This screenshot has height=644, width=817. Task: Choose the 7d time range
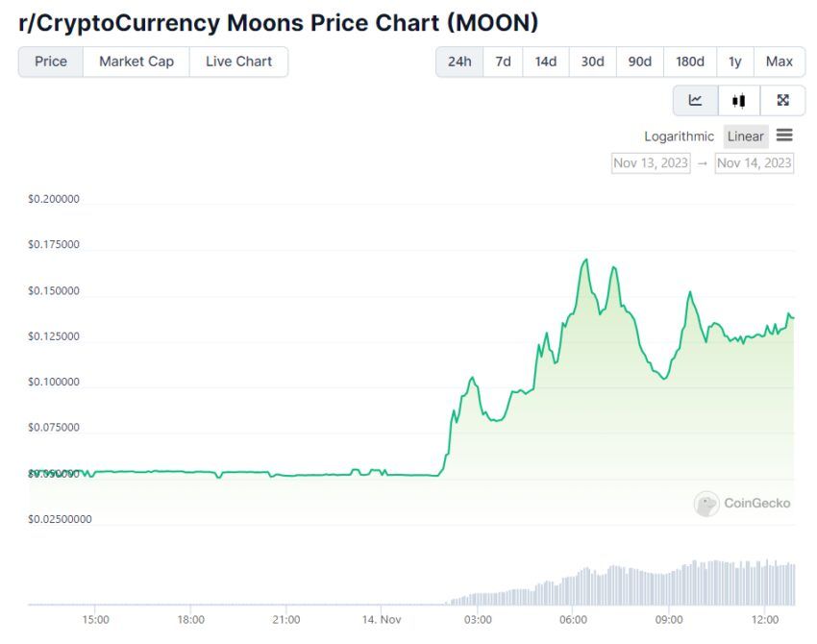tap(503, 62)
